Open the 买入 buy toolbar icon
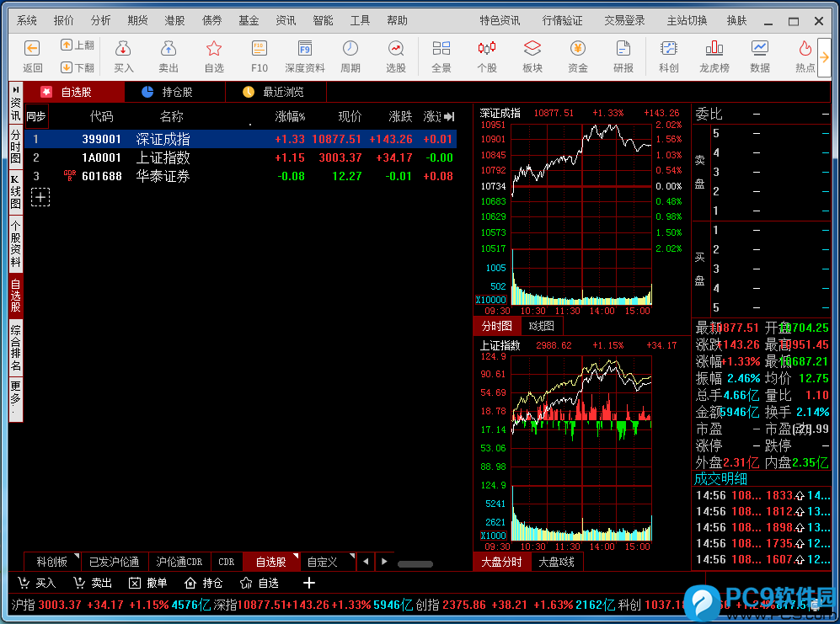The height and width of the screenshot is (624, 840). point(123,49)
